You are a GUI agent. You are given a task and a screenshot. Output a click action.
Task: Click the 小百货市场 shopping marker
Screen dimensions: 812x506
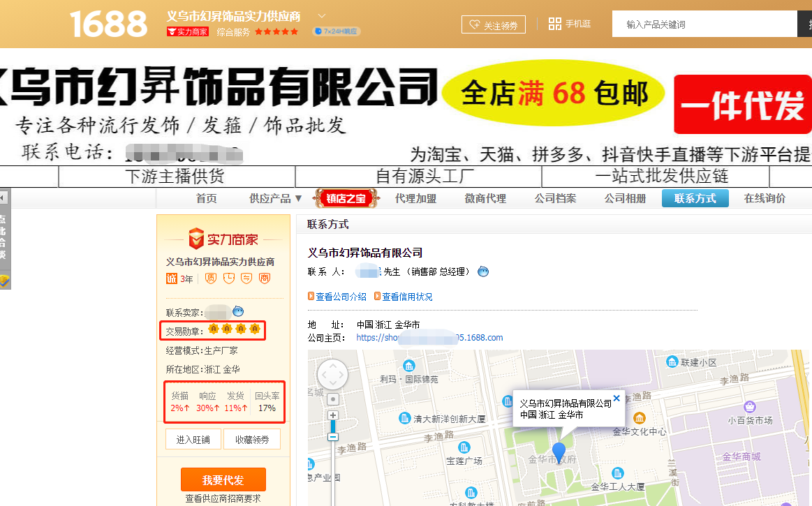point(750,407)
